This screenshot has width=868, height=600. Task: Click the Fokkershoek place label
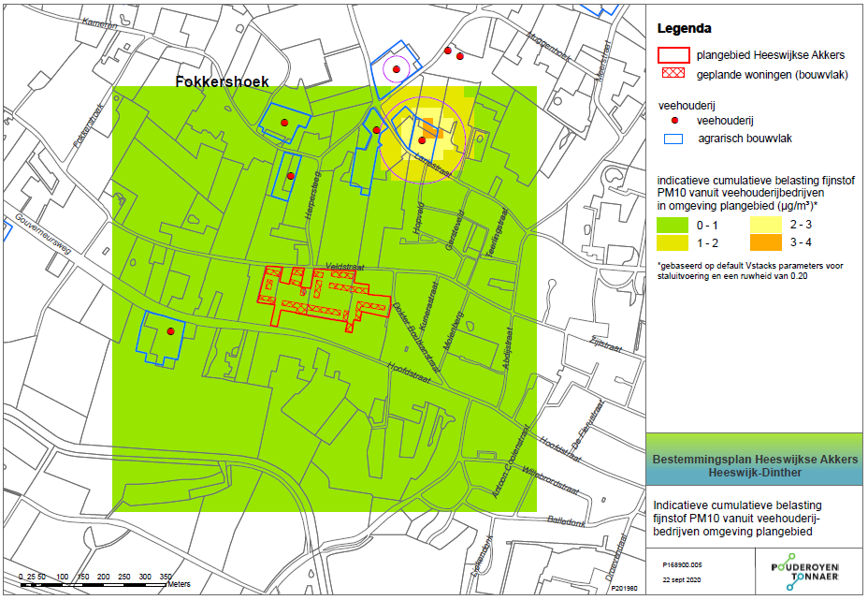pyautogui.click(x=222, y=81)
